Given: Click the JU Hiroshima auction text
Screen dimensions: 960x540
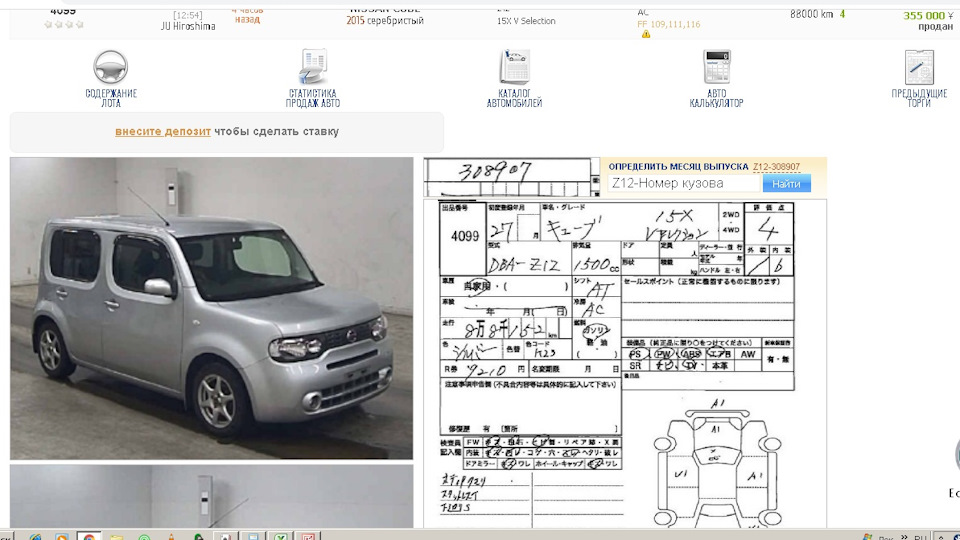Looking at the screenshot, I should (x=188, y=26).
